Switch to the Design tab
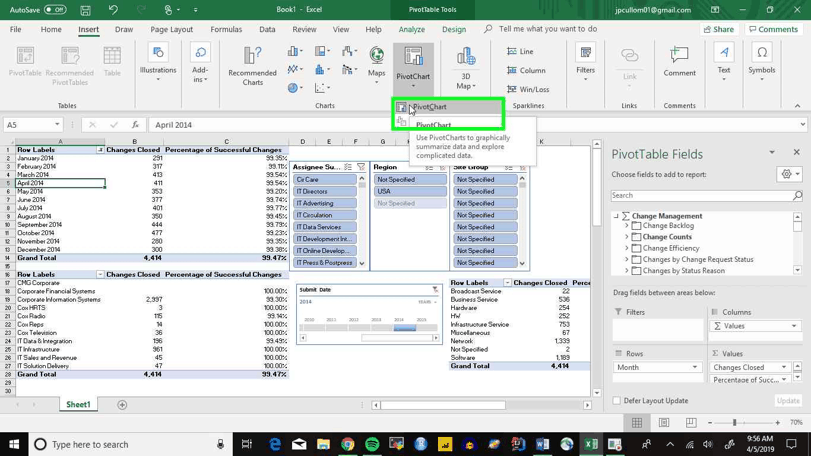The height and width of the screenshot is (457, 813). click(x=454, y=30)
